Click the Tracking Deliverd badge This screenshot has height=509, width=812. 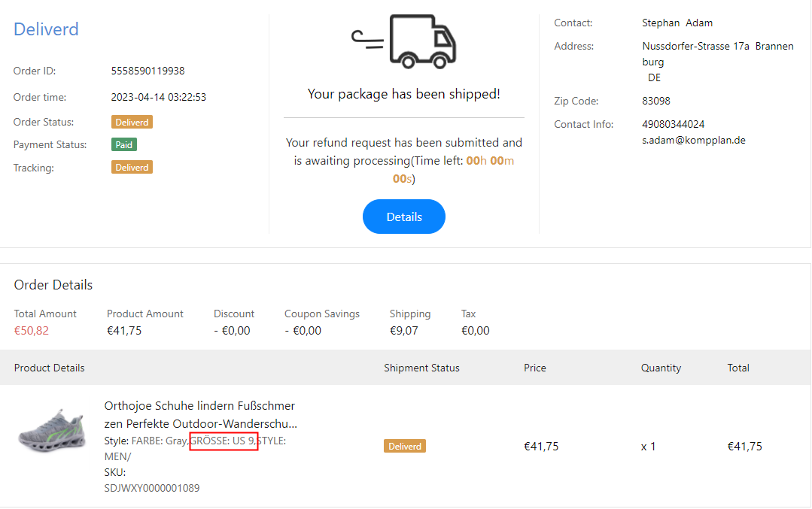(132, 168)
